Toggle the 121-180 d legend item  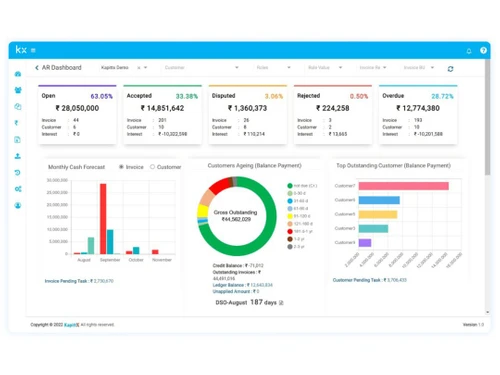pos(300,224)
